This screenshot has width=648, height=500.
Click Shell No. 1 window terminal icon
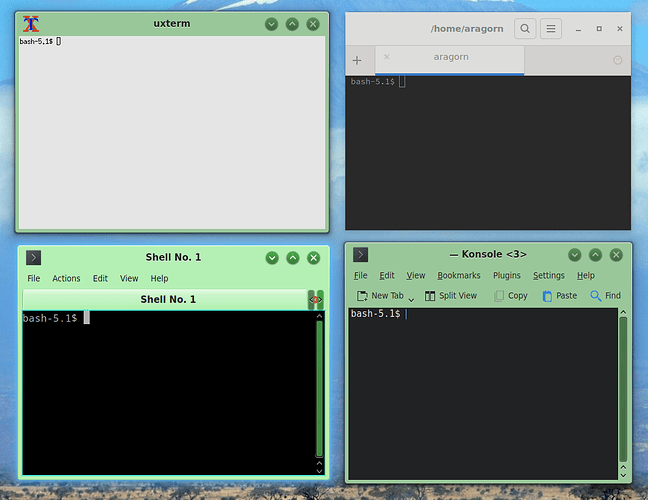coord(33,257)
